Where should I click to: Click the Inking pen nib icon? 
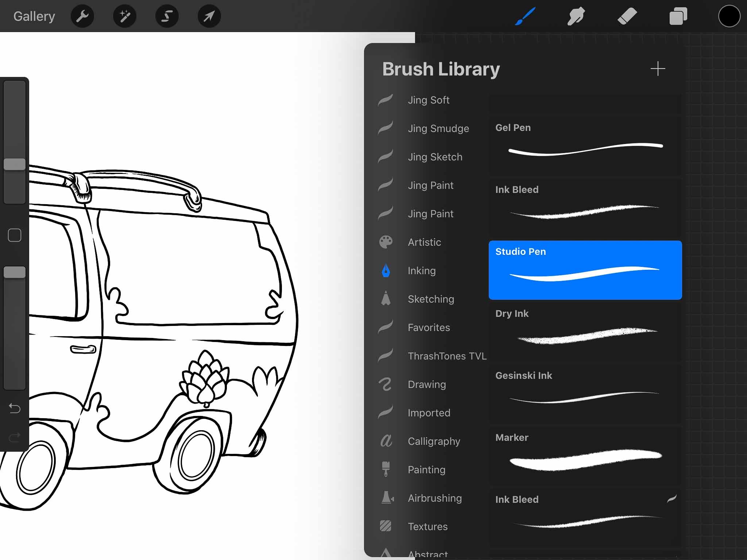tap(386, 271)
